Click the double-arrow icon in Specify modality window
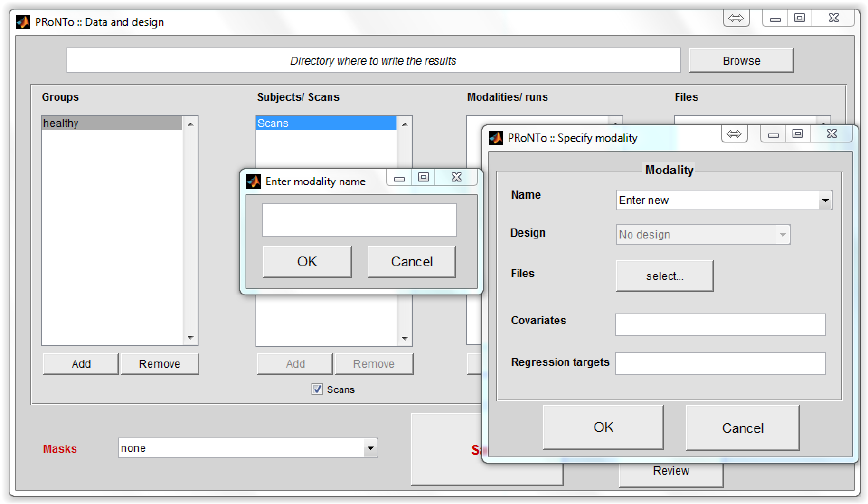The image size is (868, 504). pos(734,134)
